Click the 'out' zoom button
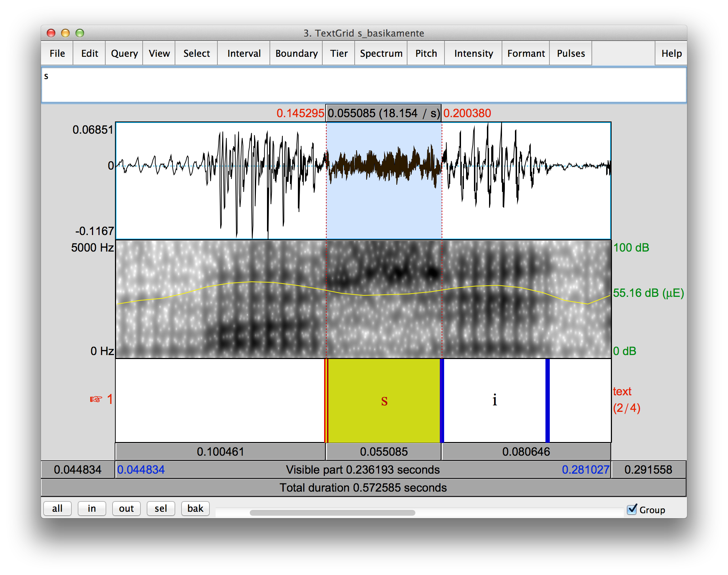Screen dimensions: 728x575 pos(126,509)
